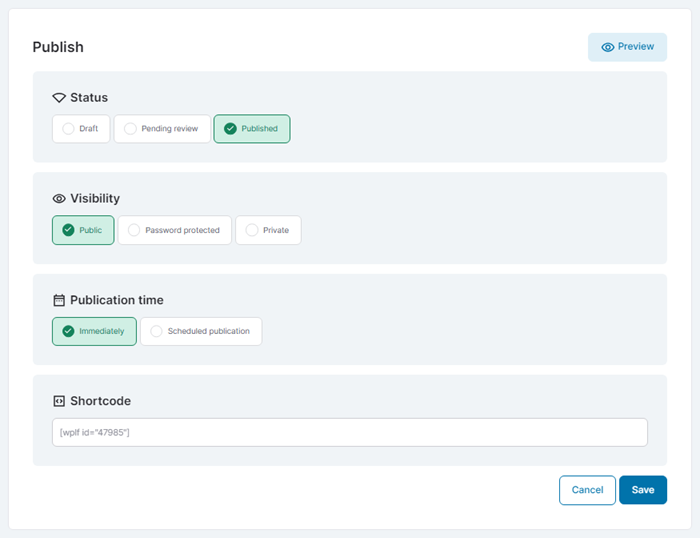The height and width of the screenshot is (538, 700).
Task: Save the publish settings
Action: (643, 490)
